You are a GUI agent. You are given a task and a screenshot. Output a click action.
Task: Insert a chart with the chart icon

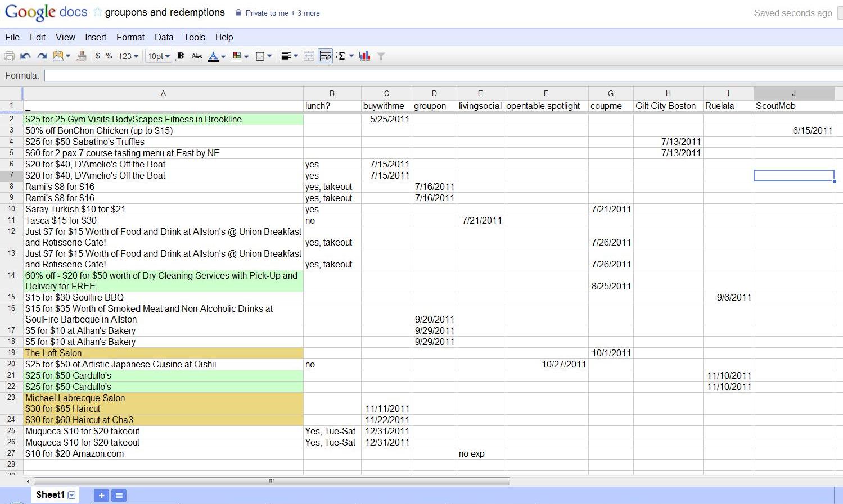(x=364, y=56)
